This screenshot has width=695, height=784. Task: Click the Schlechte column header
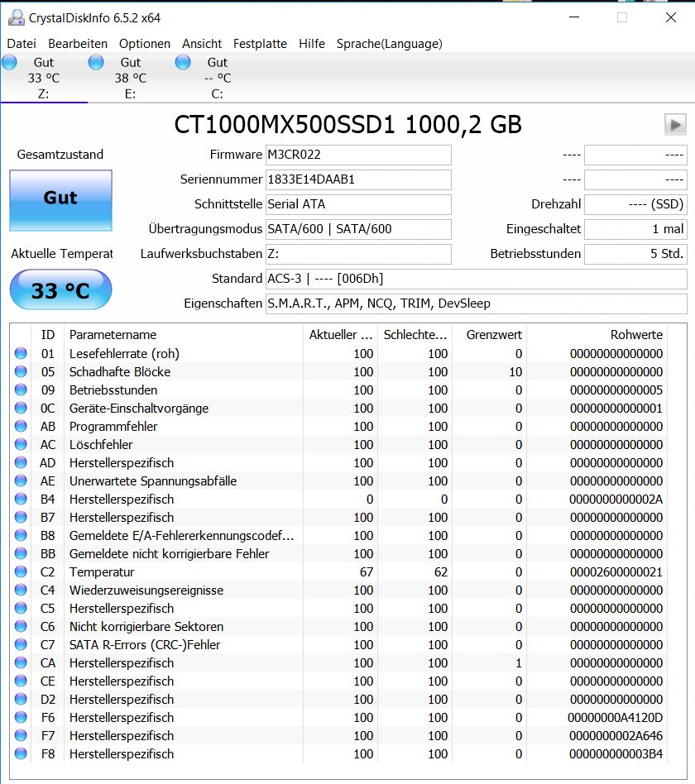(415, 334)
